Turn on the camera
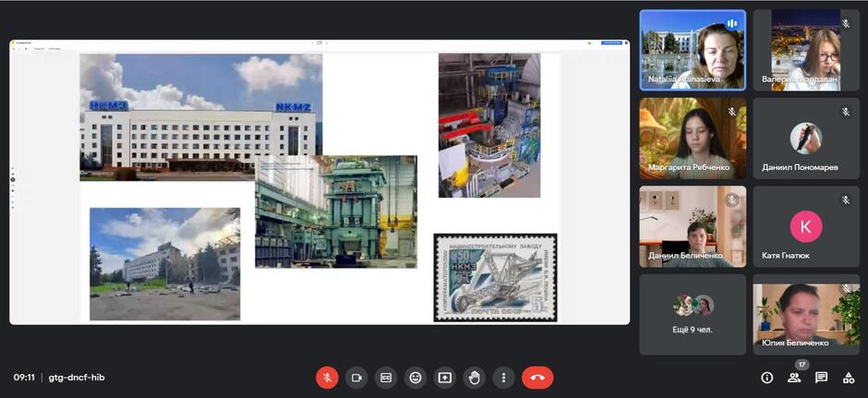This screenshot has height=398, width=868. (x=356, y=378)
